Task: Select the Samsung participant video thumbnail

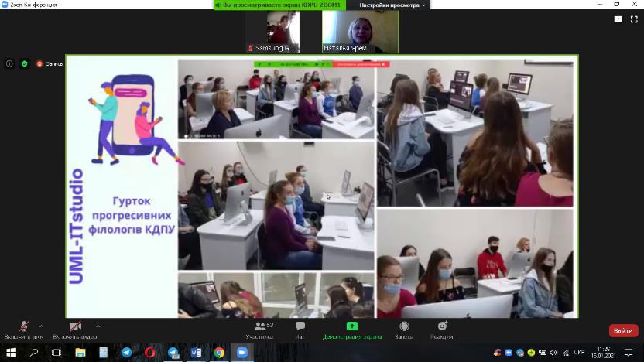Action: pos(272,31)
